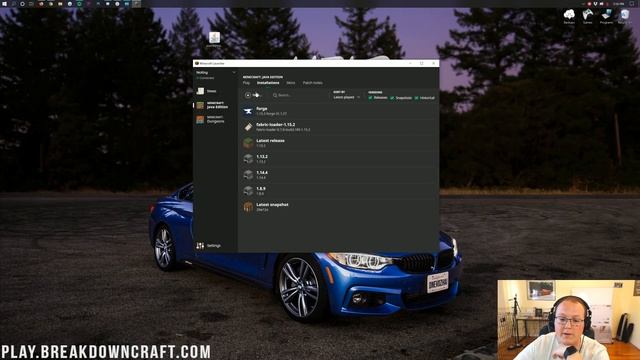Select the 1.8.9 installation name
This screenshot has width=640, height=360.
click(261, 189)
